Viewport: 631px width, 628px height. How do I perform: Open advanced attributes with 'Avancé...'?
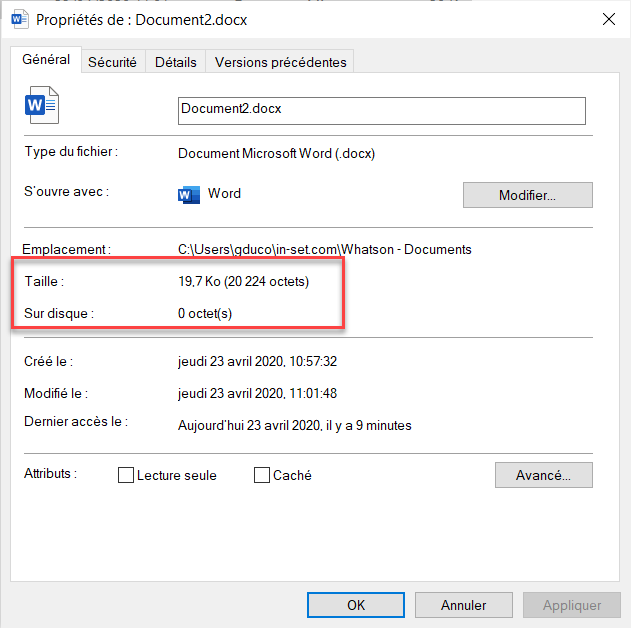543,475
